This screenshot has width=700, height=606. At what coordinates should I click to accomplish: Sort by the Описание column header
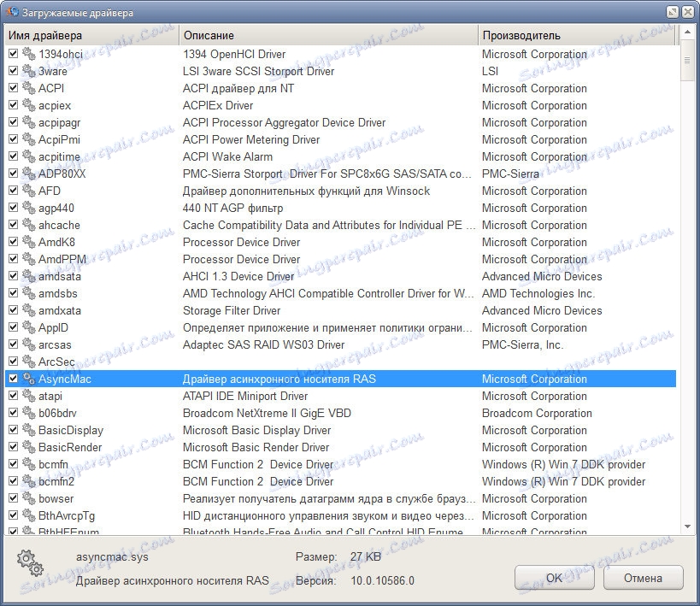[328, 35]
